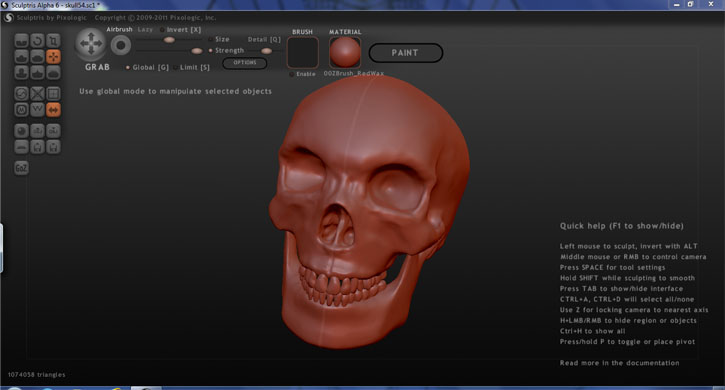
Task: Click the GoZ button icon
Action: 21,168
